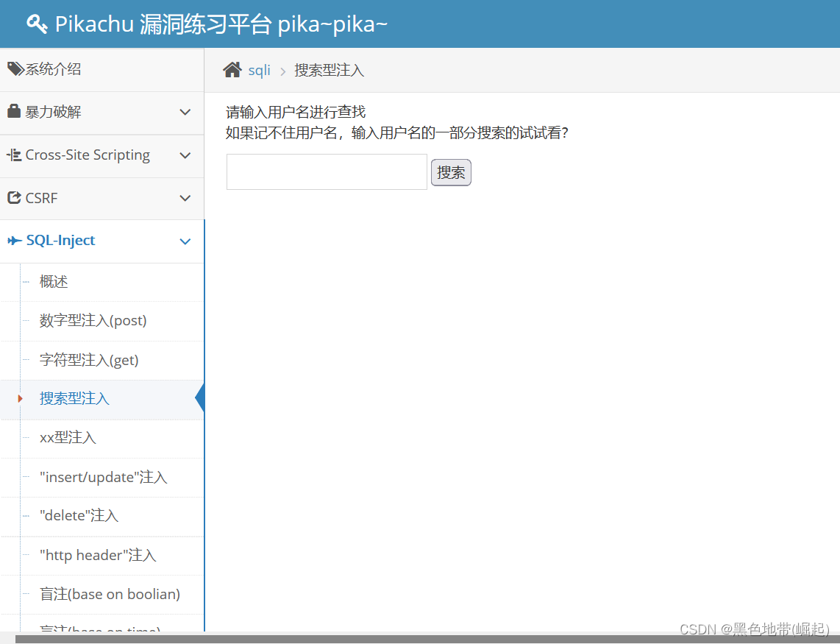Click the key icon in the Pikachu header
Screen dimensions: 840x644
click(37, 24)
